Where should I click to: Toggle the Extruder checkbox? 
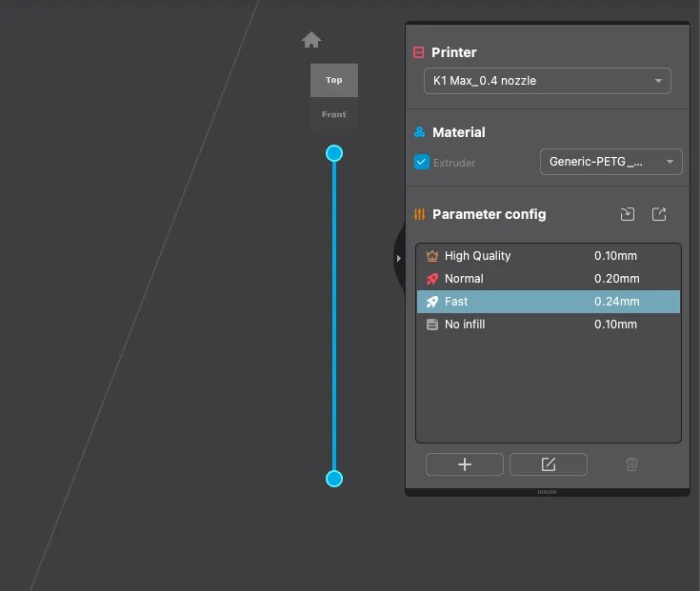[x=421, y=162]
